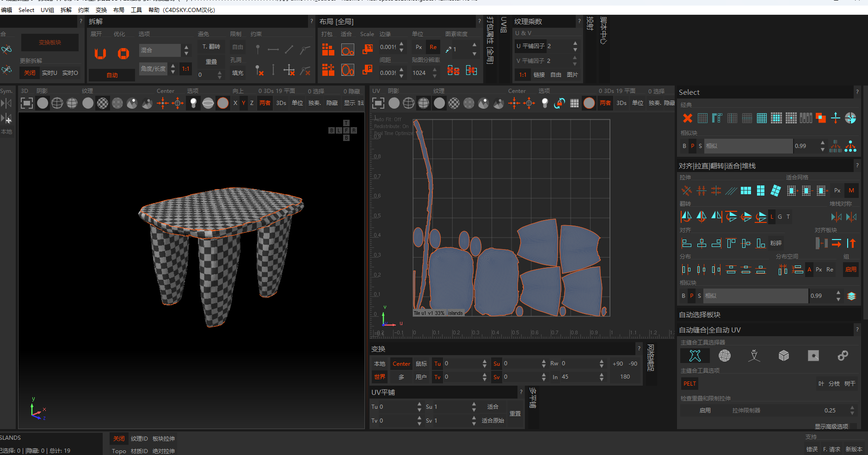Click the orange overlapping squares select icon
This screenshot has width=868, height=455.
click(821, 118)
